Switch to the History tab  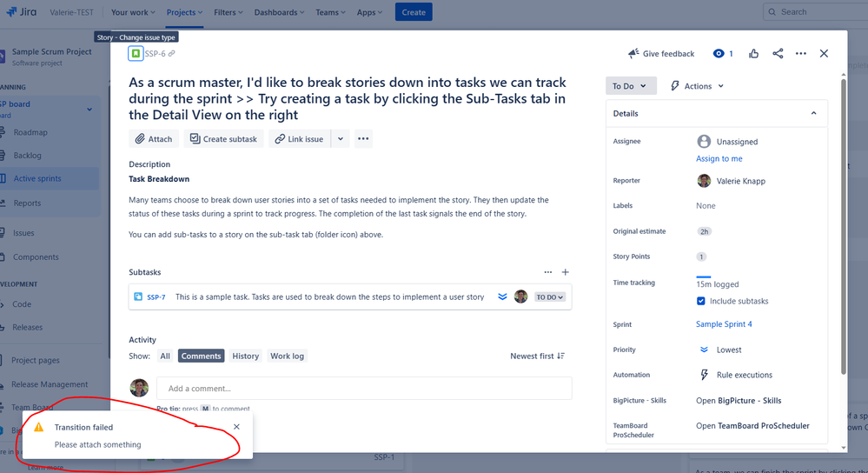pos(245,356)
